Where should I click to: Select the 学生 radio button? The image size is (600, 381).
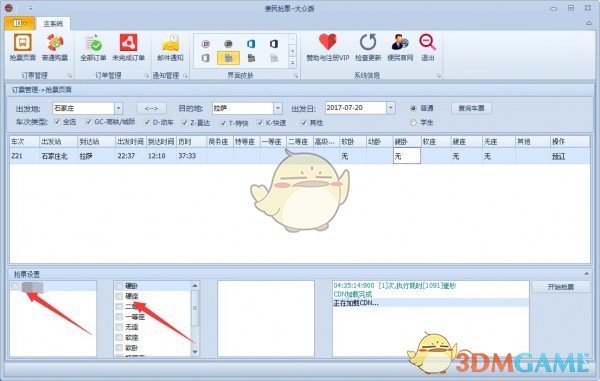coord(413,122)
